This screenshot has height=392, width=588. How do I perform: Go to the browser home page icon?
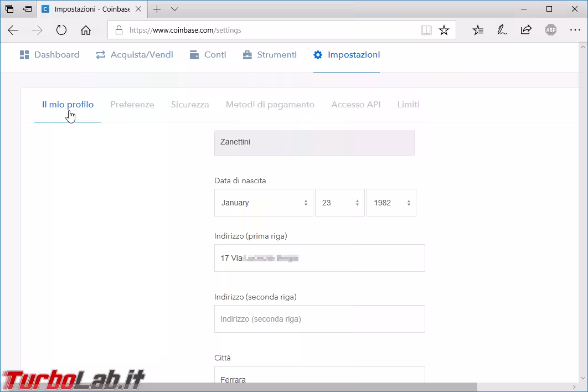coord(86,30)
